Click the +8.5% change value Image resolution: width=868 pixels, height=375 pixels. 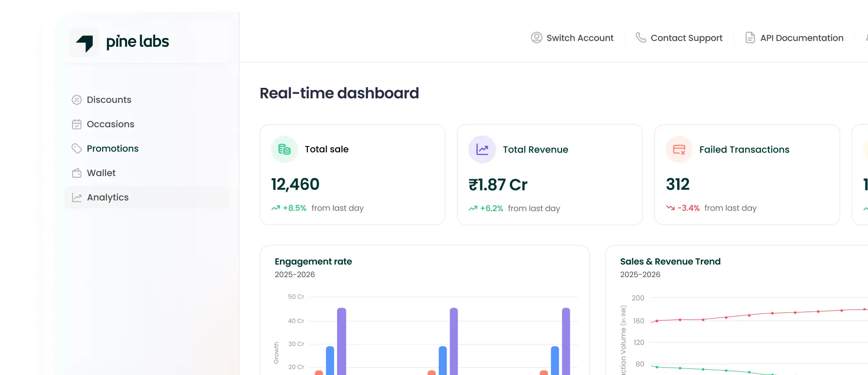[x=295, y=208]
